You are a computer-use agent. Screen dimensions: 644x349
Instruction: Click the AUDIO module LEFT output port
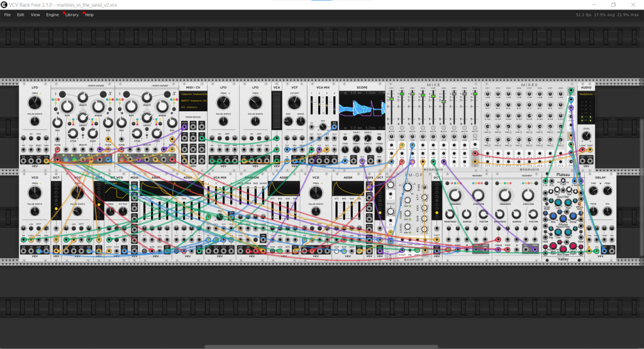point(582,161)
